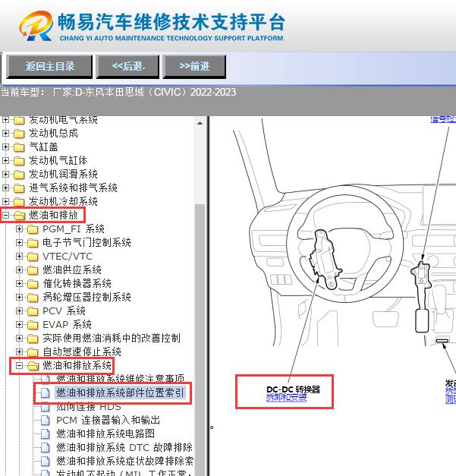This screenshot has height=476, width=456.
Task: Click the PGM_FI 系统 folder icon
Action: pyautogui.click(x=33, y=229)
